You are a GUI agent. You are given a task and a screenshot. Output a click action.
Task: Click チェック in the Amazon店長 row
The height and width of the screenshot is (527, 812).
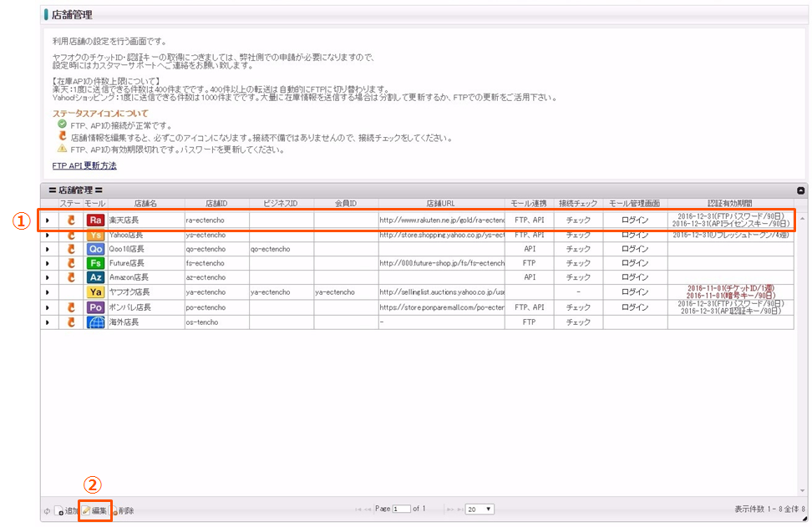[x=578, y=277]
